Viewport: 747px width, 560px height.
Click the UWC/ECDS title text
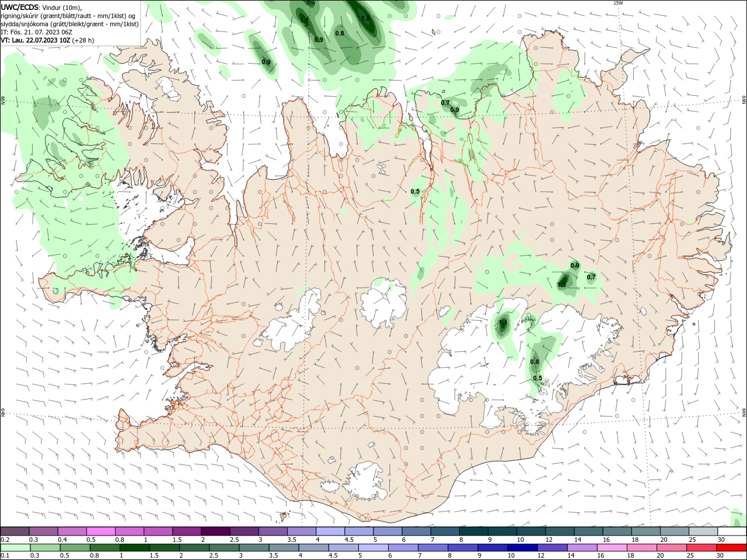[x=20, y=7]
